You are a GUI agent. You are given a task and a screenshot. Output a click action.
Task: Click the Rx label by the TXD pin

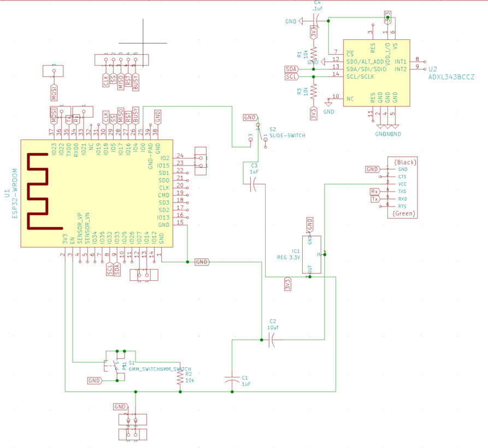(x=375, y=191)
